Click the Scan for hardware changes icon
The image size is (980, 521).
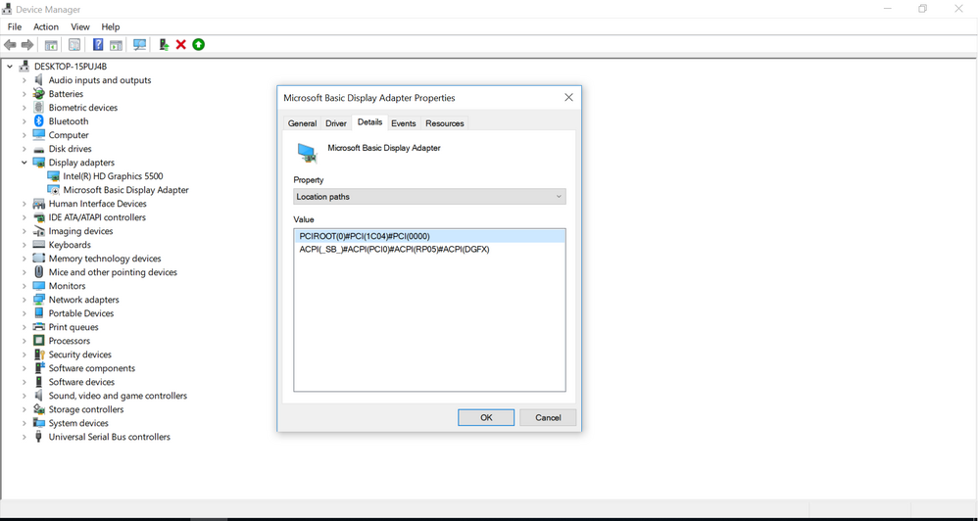click(x=139, y=45)
